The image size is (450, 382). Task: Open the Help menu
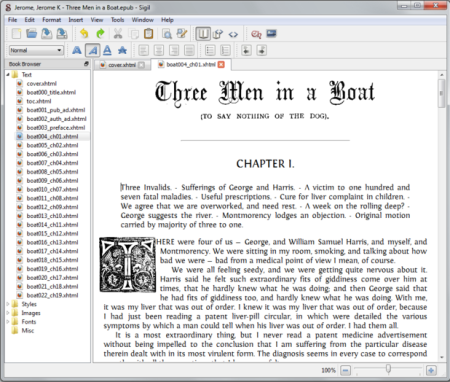click(167, 20)
